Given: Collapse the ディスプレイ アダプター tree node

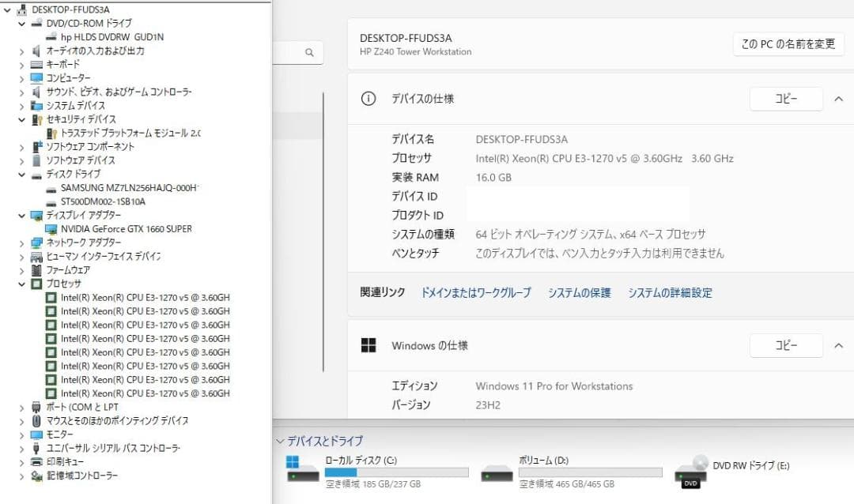Looking at the screenshot, I should (x=22, y=214).
